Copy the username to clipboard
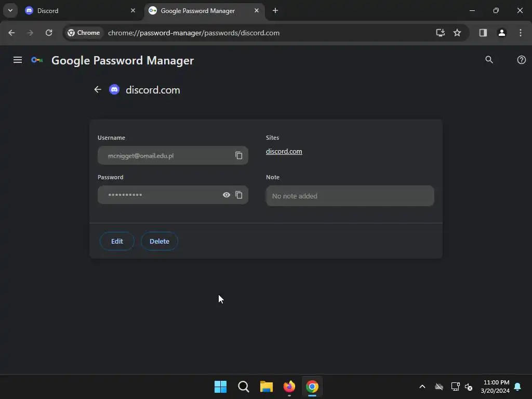The image size is (532, 399). click(x=239, y=155)
